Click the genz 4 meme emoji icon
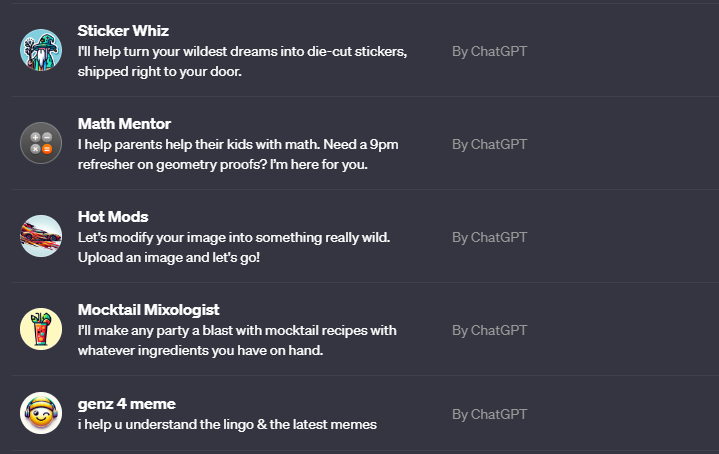Viewport: 719px width, 454px height. click(41, 413)
